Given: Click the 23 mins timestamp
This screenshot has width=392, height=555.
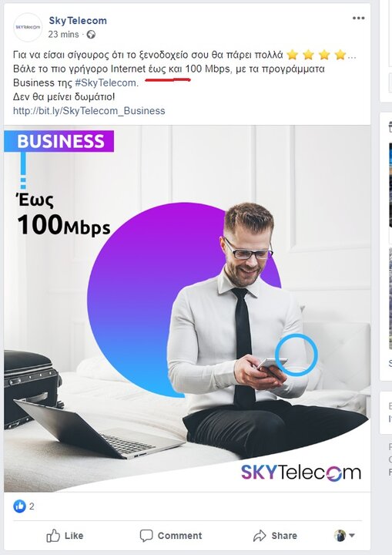Looking at the screenshot, I should (63, 35).
